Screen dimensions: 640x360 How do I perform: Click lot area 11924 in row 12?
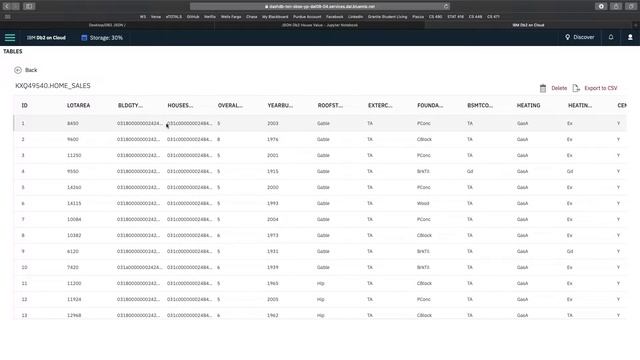pyautogui.click(x=74, y=299)
